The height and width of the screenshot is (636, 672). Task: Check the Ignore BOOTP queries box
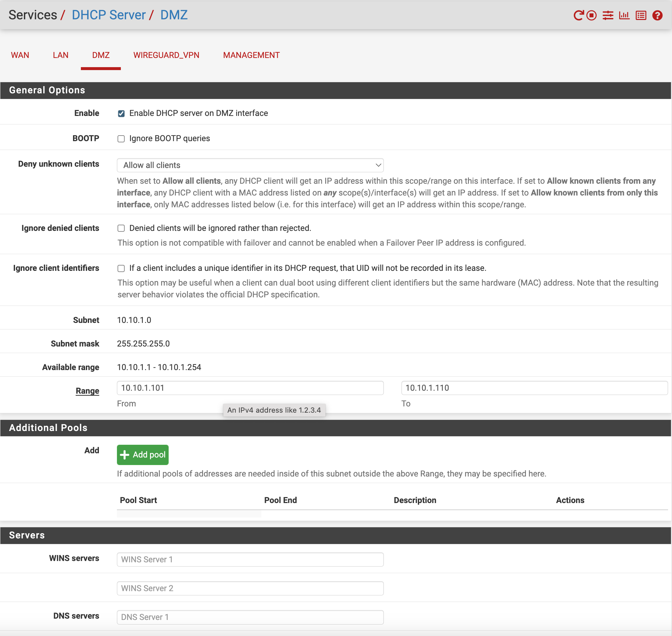coord(121,139)
